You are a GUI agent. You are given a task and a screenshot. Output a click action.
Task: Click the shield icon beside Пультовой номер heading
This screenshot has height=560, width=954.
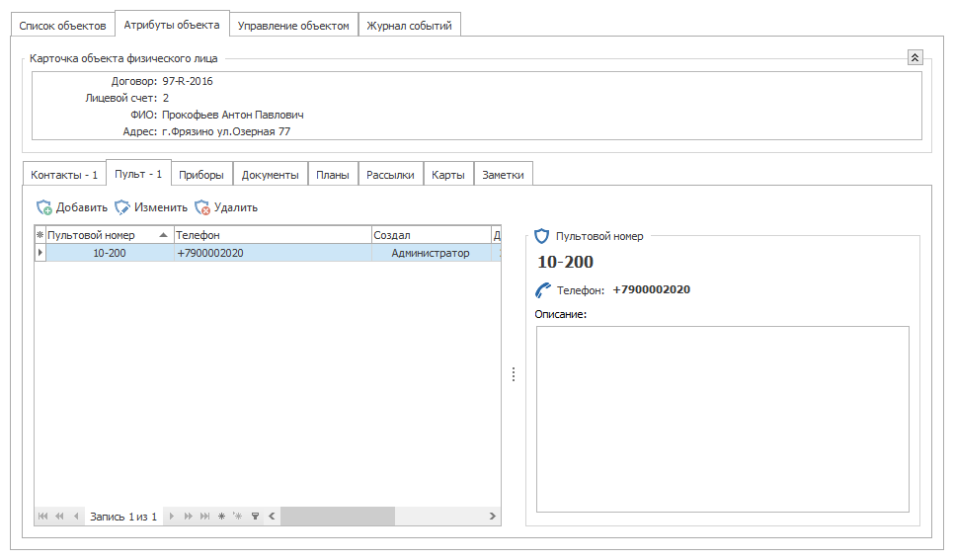(x=541, y=236)
